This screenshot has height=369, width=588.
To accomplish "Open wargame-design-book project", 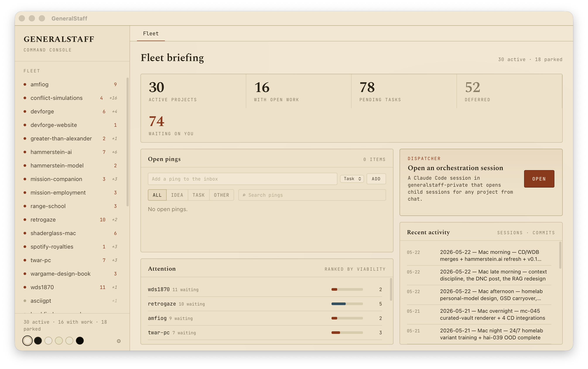I will click(70, 274).
